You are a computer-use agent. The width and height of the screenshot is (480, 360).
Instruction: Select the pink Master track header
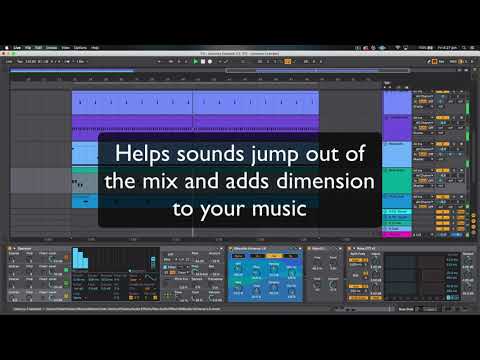pos(398,235)
